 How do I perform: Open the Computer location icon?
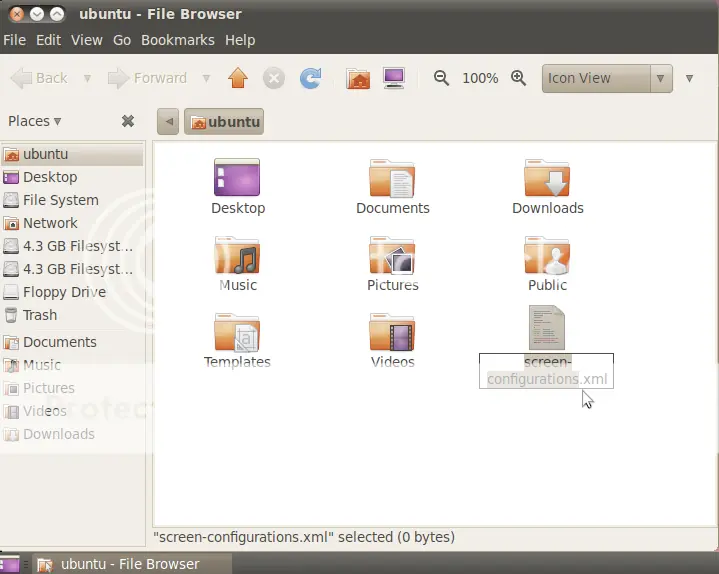point(394,78)
